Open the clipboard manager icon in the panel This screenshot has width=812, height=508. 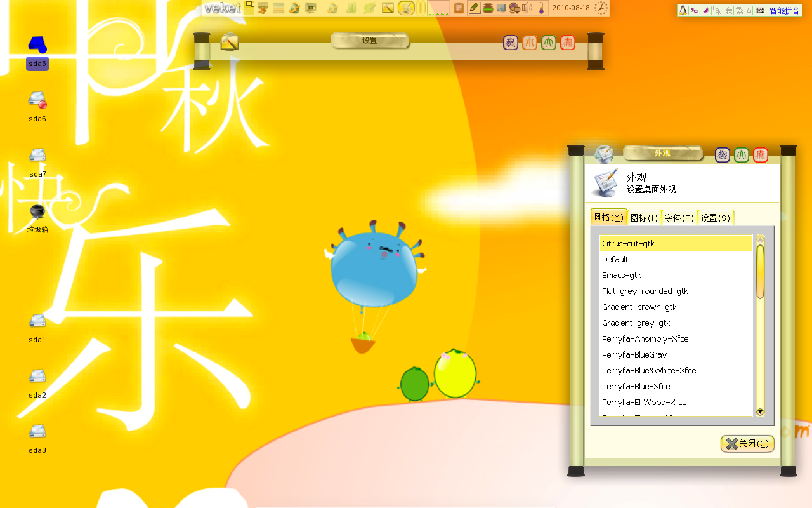coord(459,8)
